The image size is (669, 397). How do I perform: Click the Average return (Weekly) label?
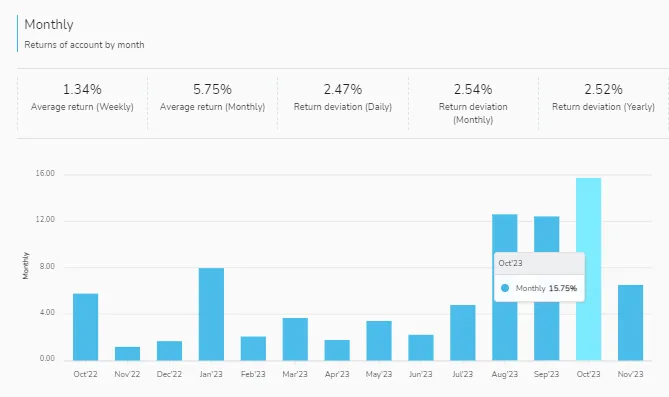coord(82,107)
